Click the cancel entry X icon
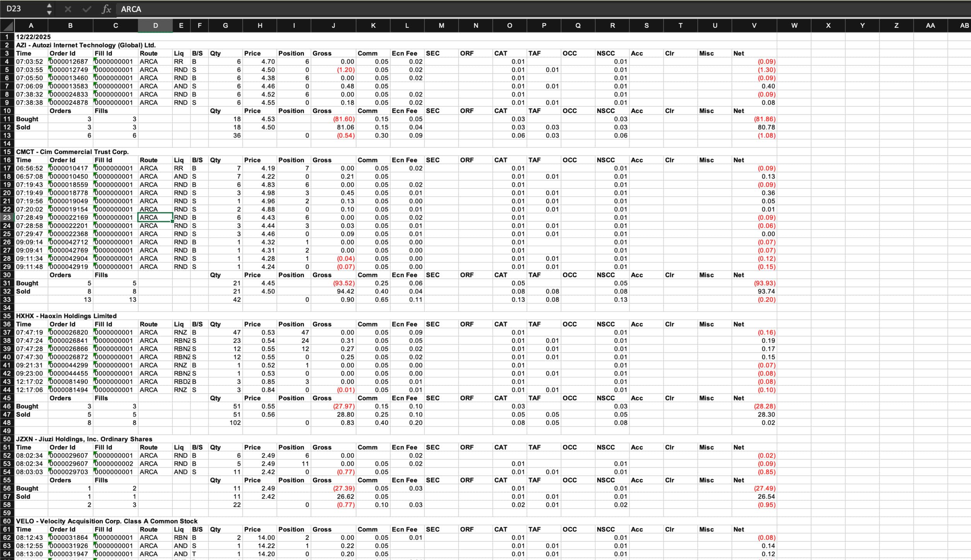 pyautogui.click(x=68, y=9)
